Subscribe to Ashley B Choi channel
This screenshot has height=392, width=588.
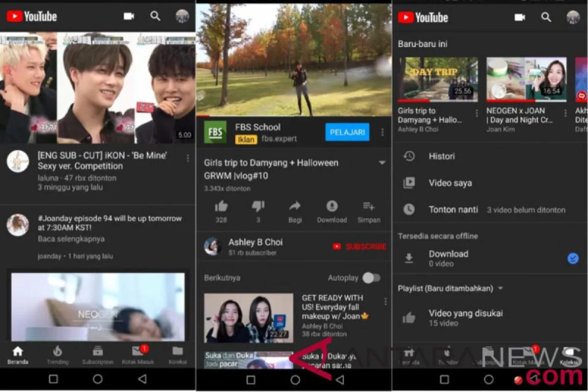click(x=360, y=246)
